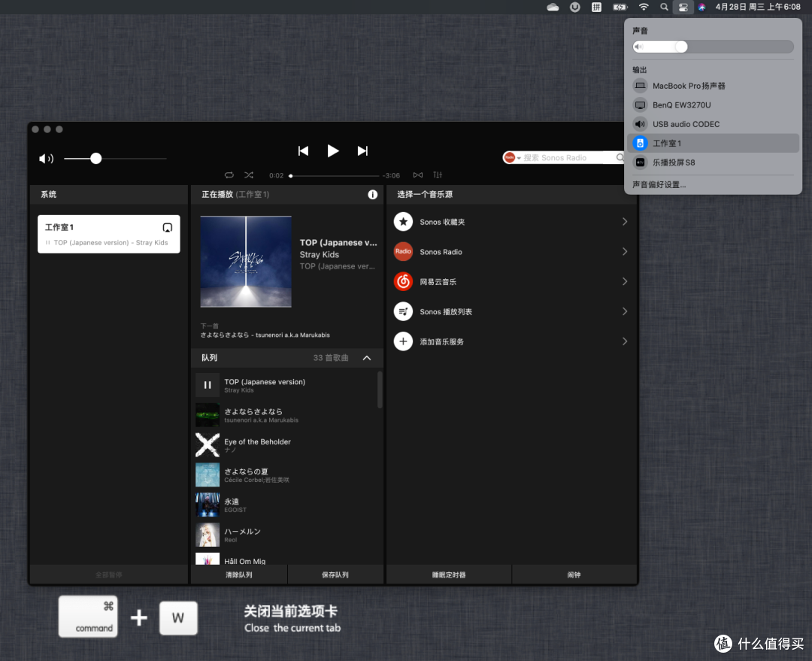Select さよならさよなら in the queue
The height and width of the screenshot is (661, 812).
[286, 415]
